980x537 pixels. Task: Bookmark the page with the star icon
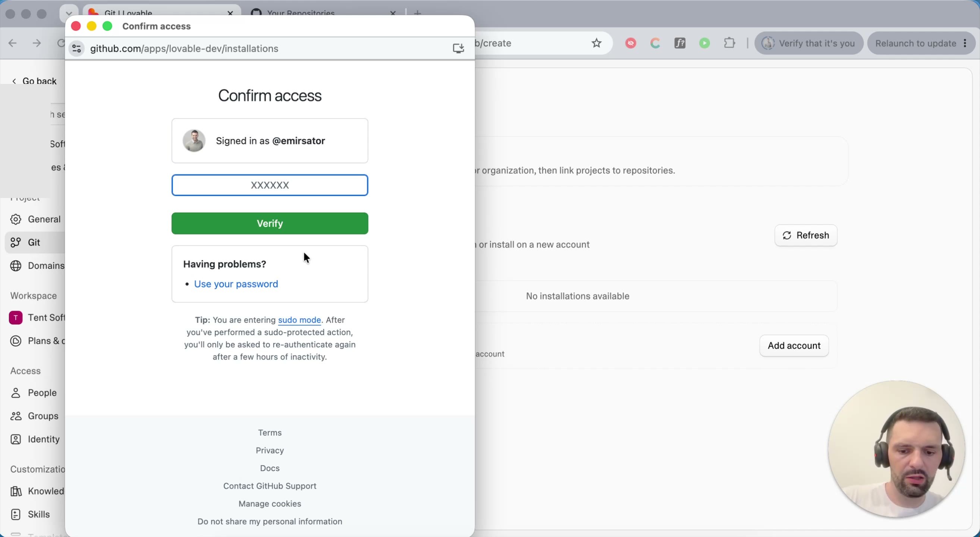click(x=597, y=43)
